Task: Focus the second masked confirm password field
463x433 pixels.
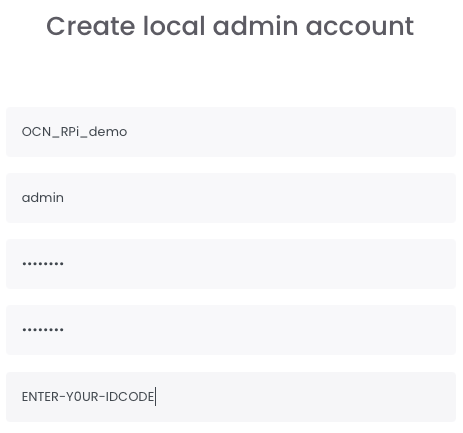Action: 231,330
